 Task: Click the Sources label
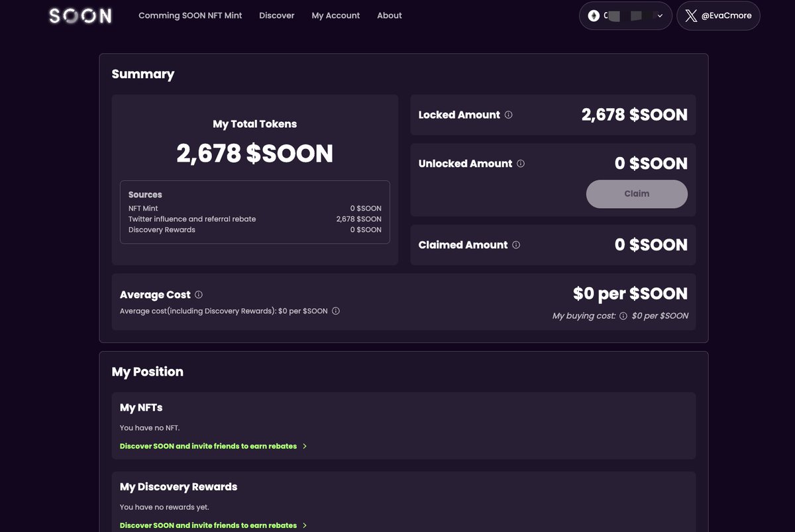click(145, 195)
